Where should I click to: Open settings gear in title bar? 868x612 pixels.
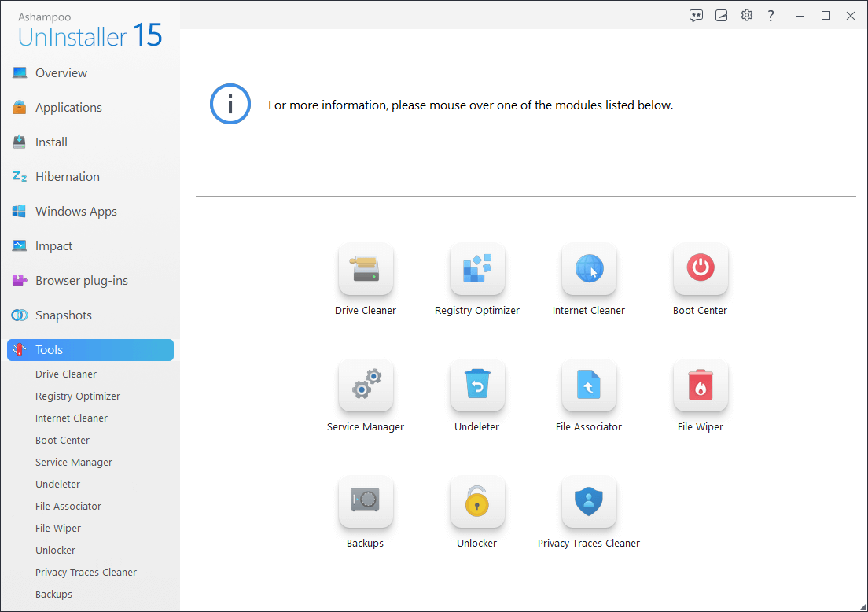click(x=747, y=16)
